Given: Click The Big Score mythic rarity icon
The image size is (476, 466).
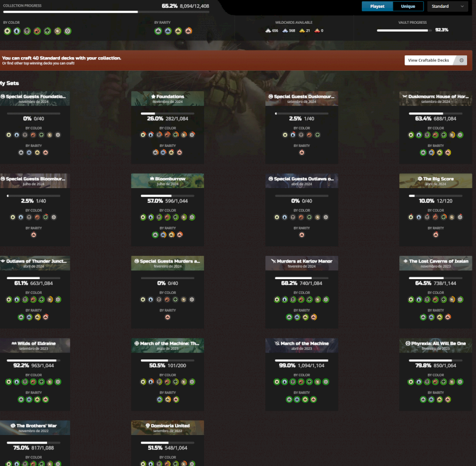Looking at the screenshot, I should pyautogui.click(x=436, y=234).
